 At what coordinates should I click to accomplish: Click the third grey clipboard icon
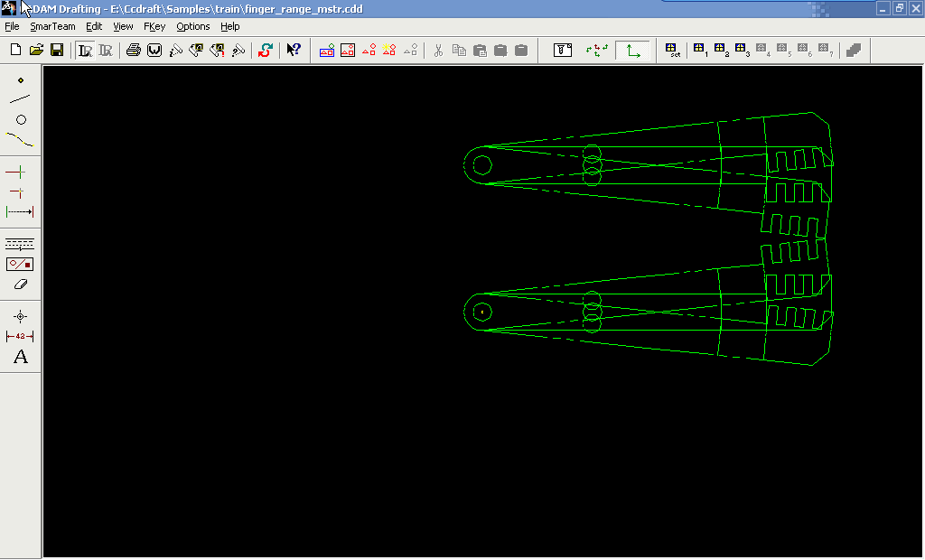click(521, 51)
